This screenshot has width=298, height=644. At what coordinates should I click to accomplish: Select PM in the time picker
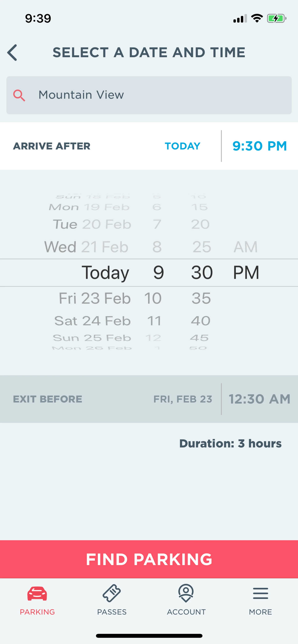click(x=246, y=273)
